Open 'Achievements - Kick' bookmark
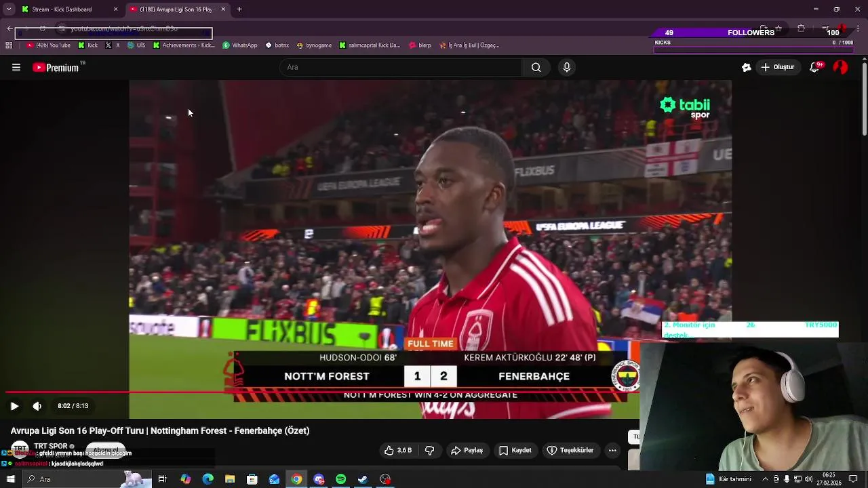This screenshot has width=868, height=488. (x=184, y=45)
